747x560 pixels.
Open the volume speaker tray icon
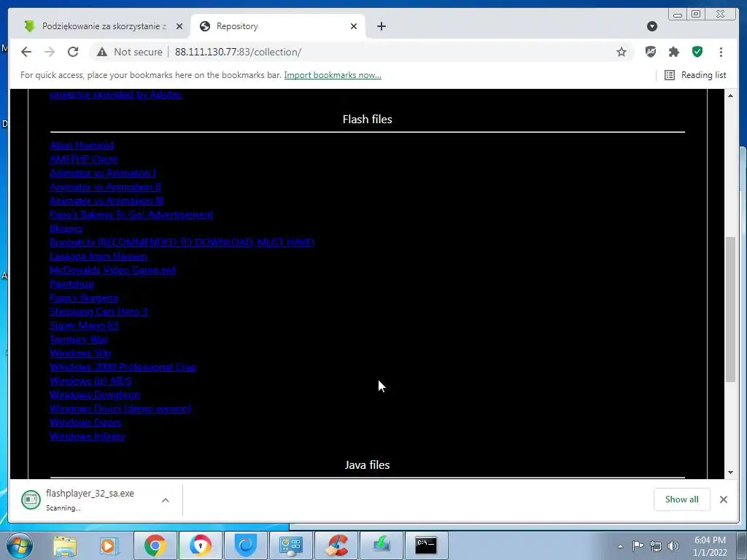pyautogui.click(x=673, y=546)
